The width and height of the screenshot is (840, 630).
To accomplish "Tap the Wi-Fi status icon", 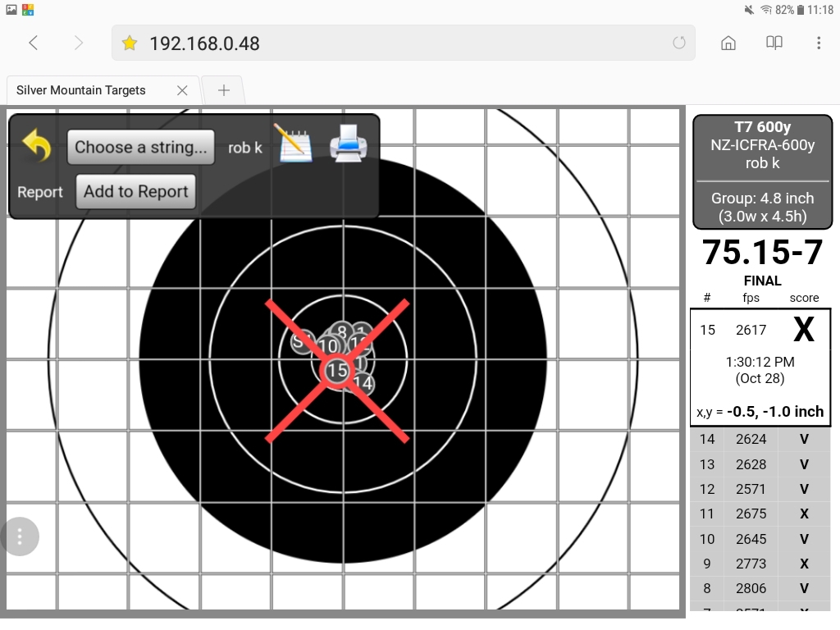I will pos(766,10).
